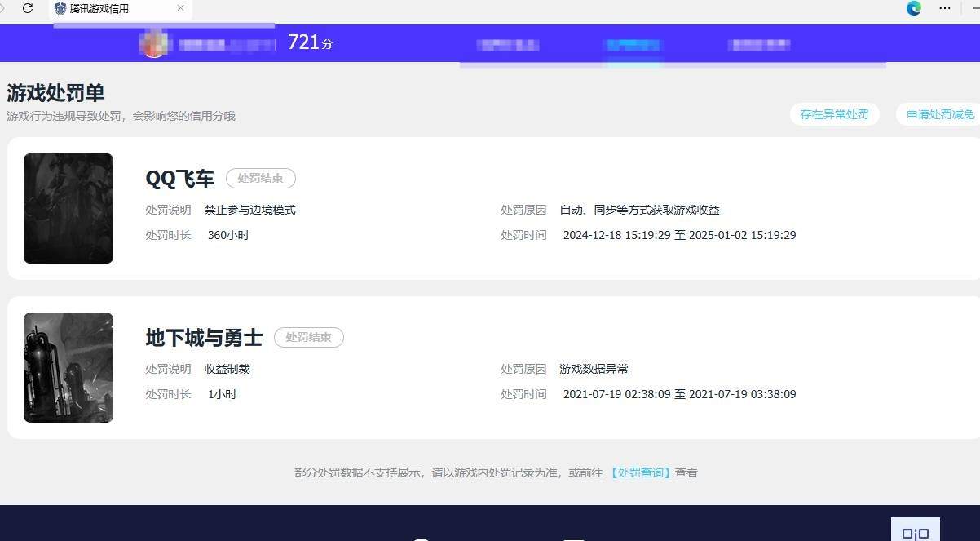Open the 【处罚查询】 link
This screenshot has height=541, width=980.
pyautogui.click(x=640, y=472)
